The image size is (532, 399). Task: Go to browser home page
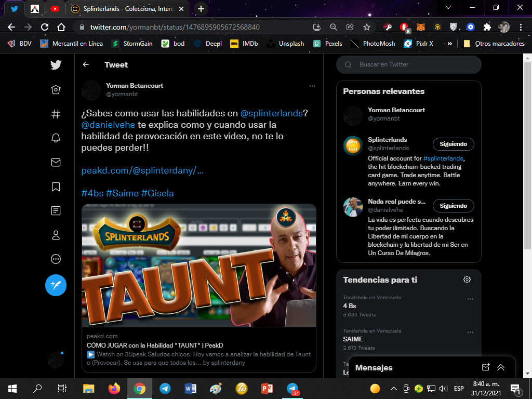(x=61, y=27)
